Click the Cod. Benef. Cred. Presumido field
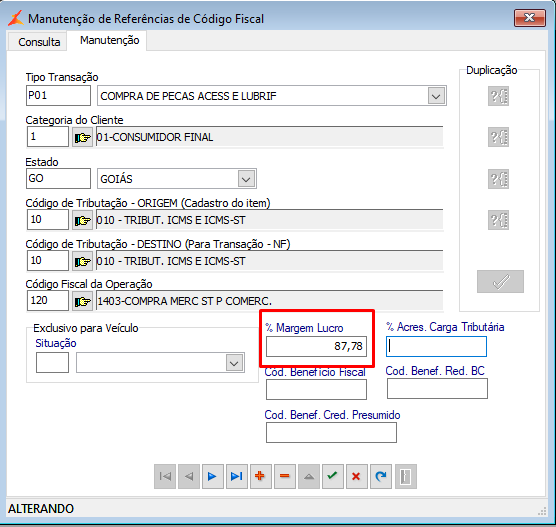Viewport: 556px width, 527px height. click(331, 433)
